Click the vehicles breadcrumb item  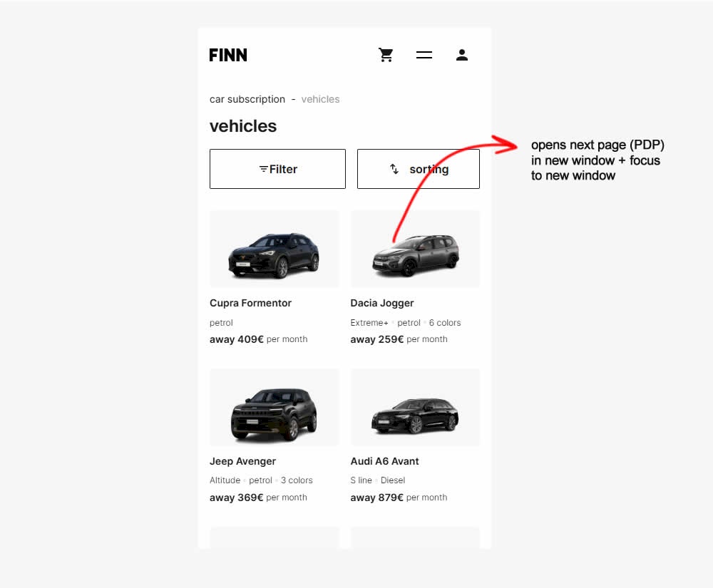point(320,99)
